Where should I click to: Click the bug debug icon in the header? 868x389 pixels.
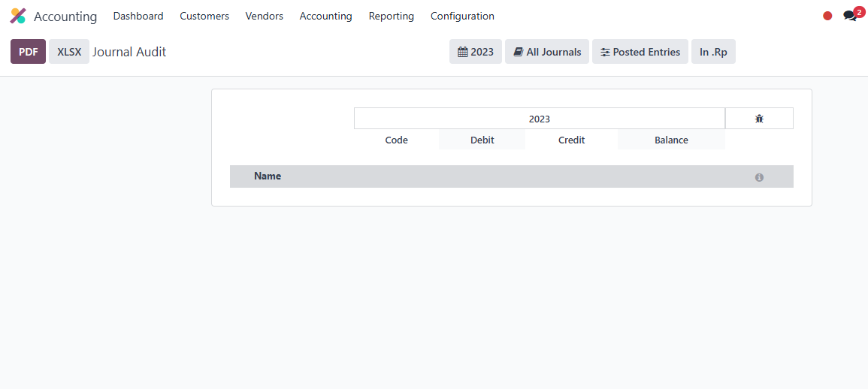pyautogui.click(x=759, y=119)
